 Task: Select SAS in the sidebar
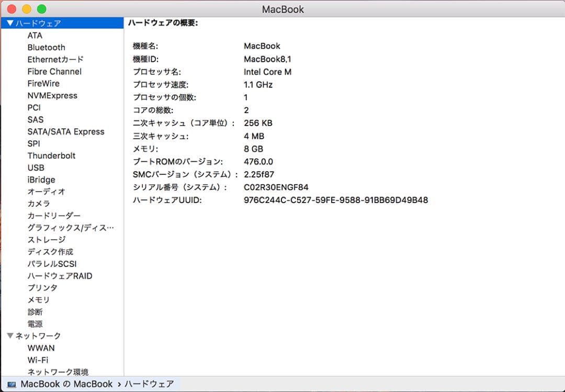(36, 119)
